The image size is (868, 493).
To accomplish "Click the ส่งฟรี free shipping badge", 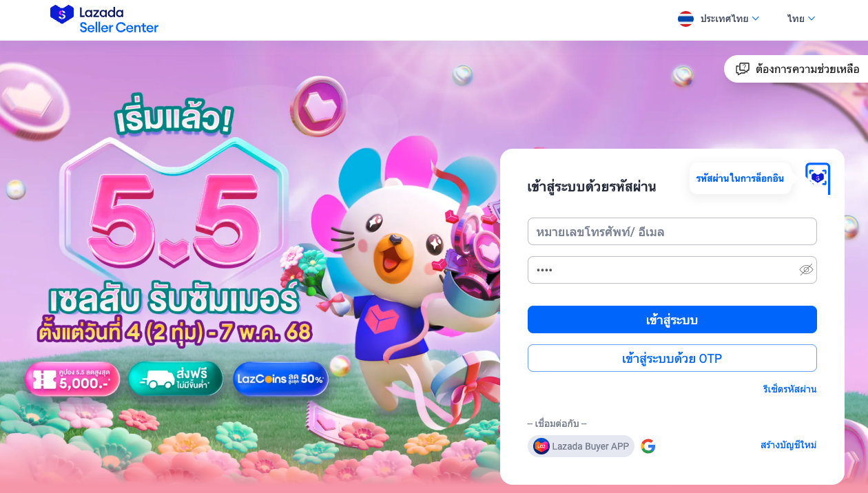I will (x=176, y=379).
